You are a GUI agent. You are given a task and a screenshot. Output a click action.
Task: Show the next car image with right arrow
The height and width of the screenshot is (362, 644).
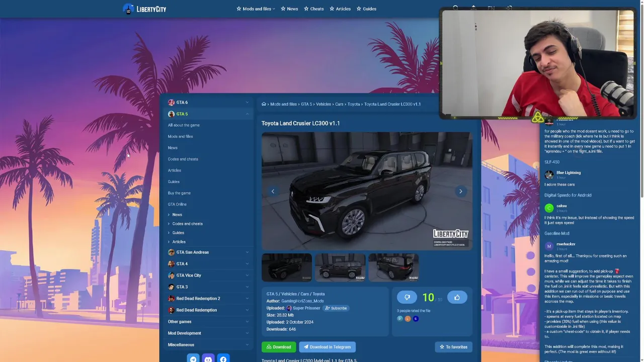point(460,191)
